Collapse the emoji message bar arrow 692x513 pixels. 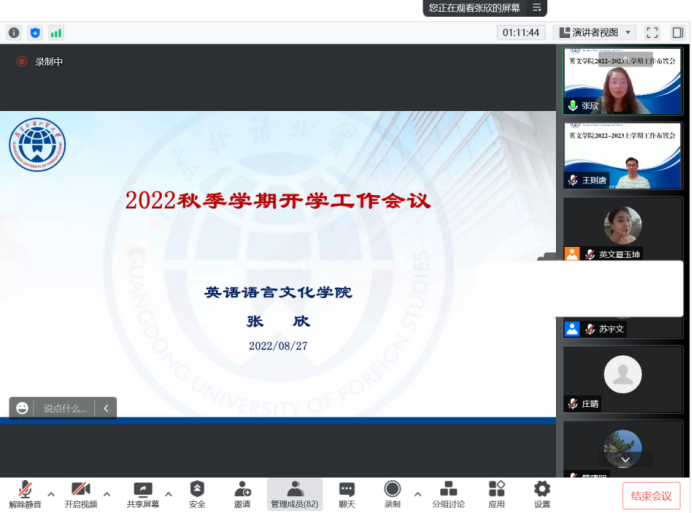pyautogui.click(x=107, y=408)
